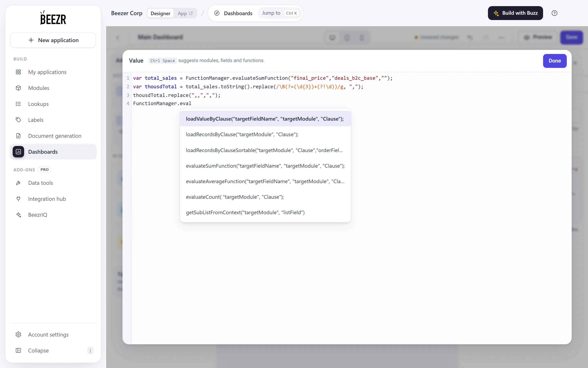Screen dimensions: 588x368
Task: Open Account settings
Action: (53, 334)
